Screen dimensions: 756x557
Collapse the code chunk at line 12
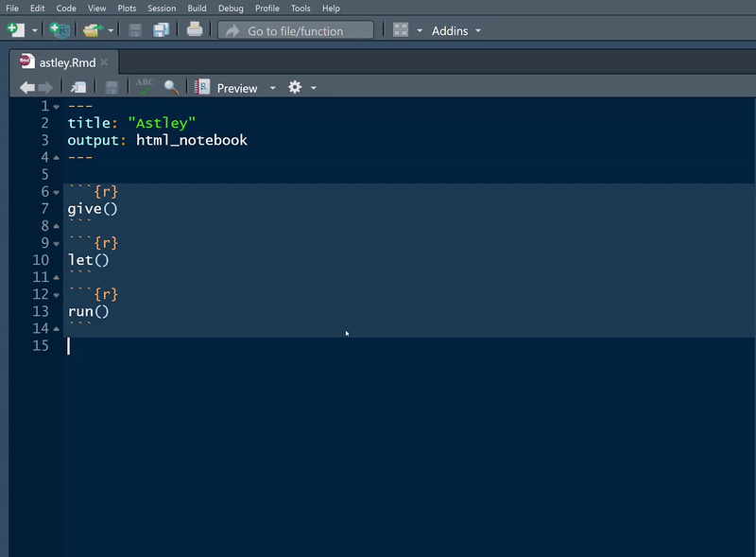[x=57, y=295]
